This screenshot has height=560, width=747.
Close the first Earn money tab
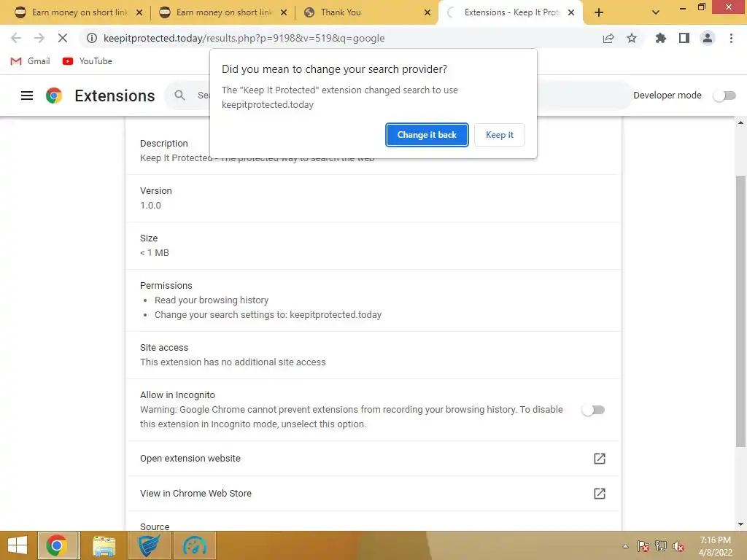[139, 12]
